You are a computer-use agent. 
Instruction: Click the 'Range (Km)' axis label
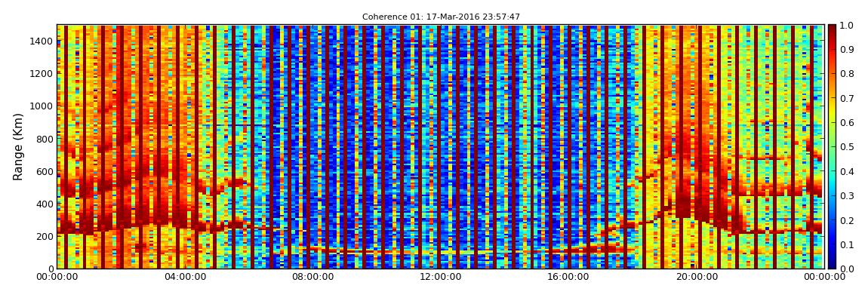(x=17, y=146)
